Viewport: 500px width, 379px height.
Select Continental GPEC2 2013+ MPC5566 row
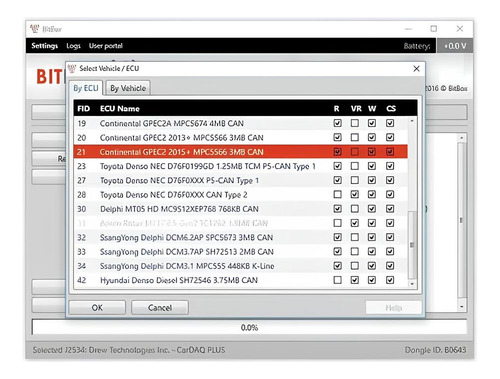pos(240,137)
